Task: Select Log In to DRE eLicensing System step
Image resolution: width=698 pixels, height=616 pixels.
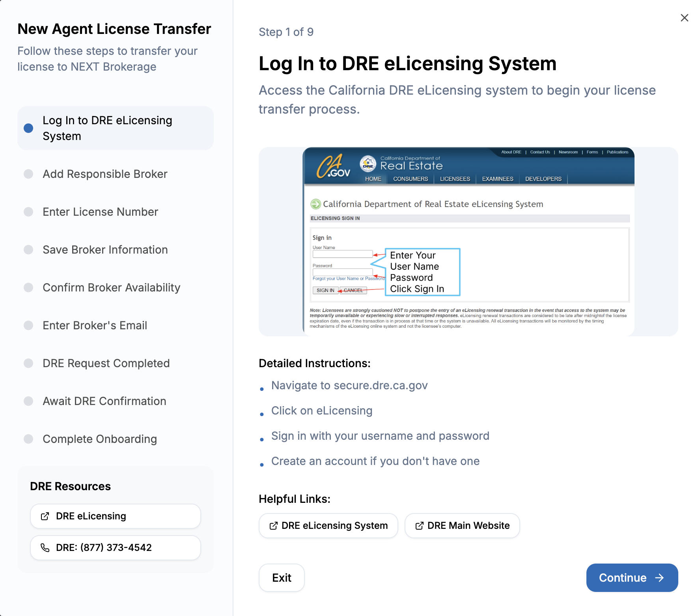Action: pos(116,128)
